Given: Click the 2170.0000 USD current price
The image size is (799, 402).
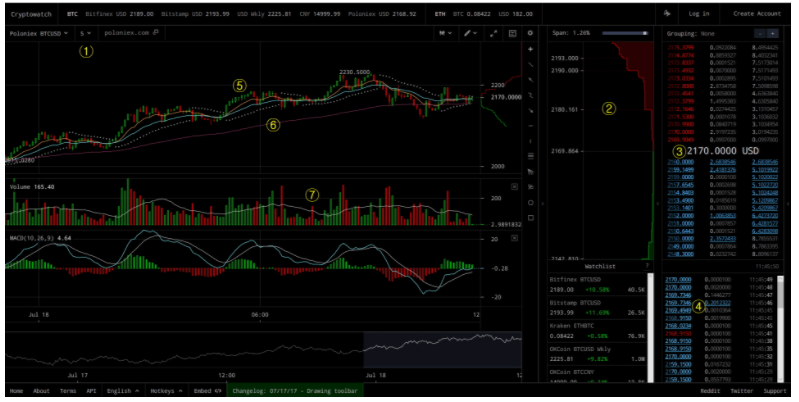Looking at the screenshot, I should [x=723, y=151].
